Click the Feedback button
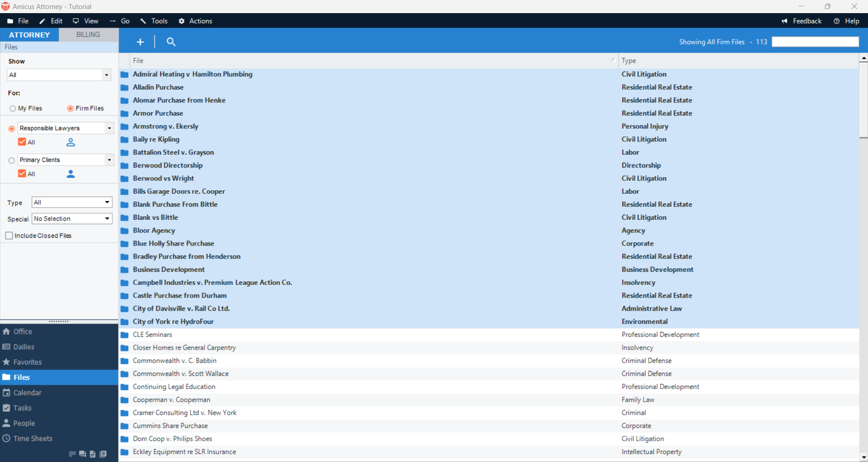The height and width of the screenshot is (462, 868). [801, 21]
